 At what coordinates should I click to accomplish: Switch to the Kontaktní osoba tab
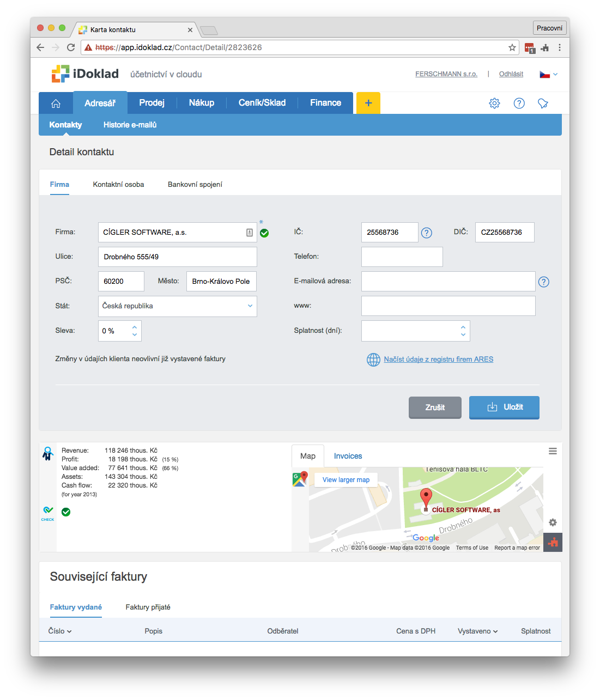pyautogui.click(x=119, y=185)
